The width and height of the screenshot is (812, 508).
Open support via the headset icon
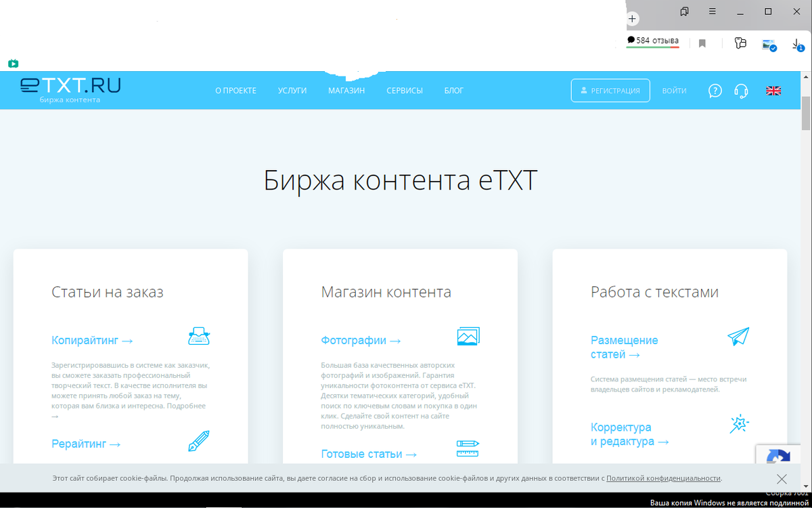point(741,91)
